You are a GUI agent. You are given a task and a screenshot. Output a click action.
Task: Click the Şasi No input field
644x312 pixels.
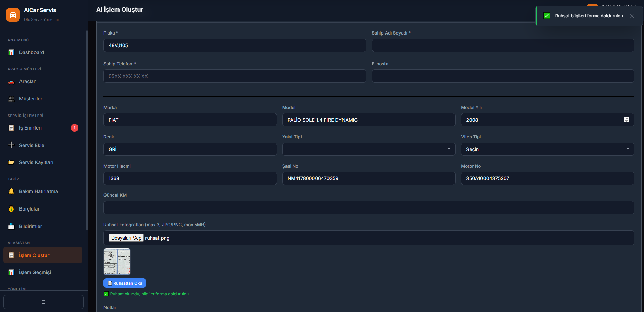click(x=369, y=178)
